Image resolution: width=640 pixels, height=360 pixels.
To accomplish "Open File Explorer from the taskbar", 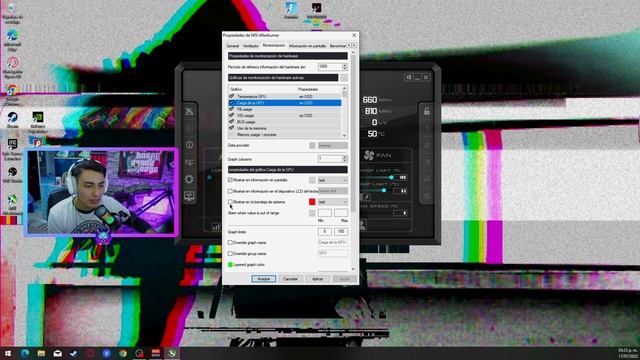I will click(41, 353).
